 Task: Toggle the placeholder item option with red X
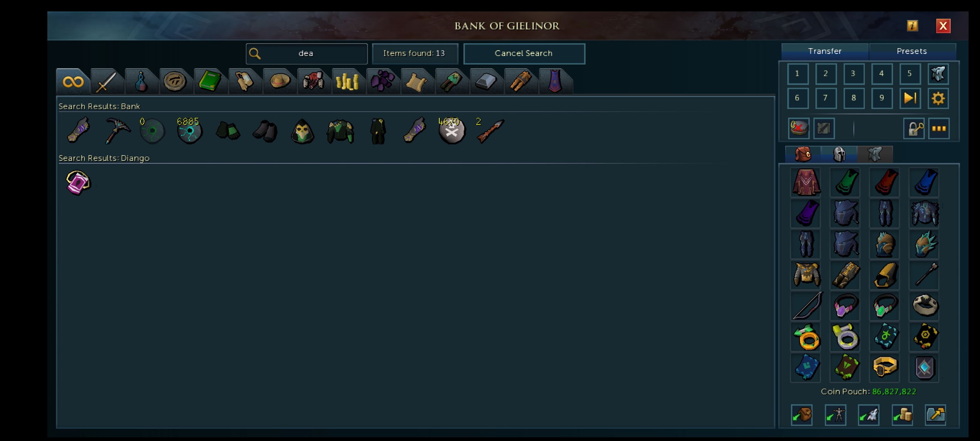[799, 129]
